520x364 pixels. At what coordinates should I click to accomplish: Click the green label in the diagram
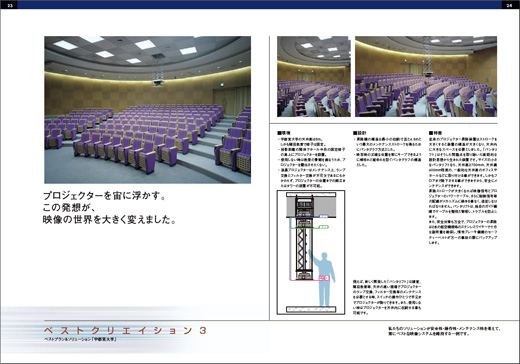click(x=324, y=227)
